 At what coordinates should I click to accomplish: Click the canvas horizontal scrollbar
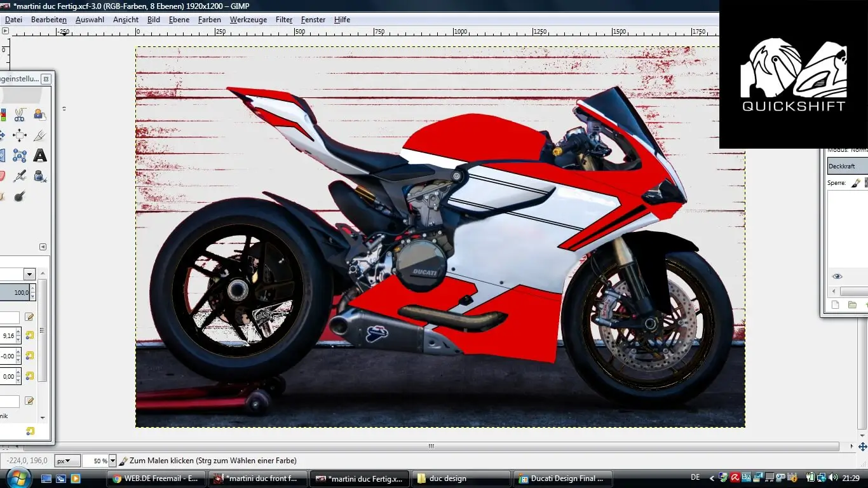tap(431, 447)
